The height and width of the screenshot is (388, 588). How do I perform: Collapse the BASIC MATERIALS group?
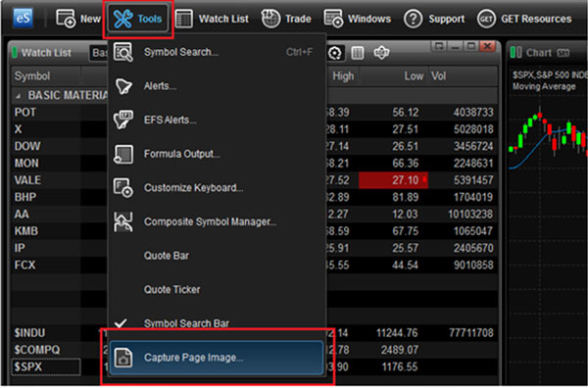[x=18, y=96]
